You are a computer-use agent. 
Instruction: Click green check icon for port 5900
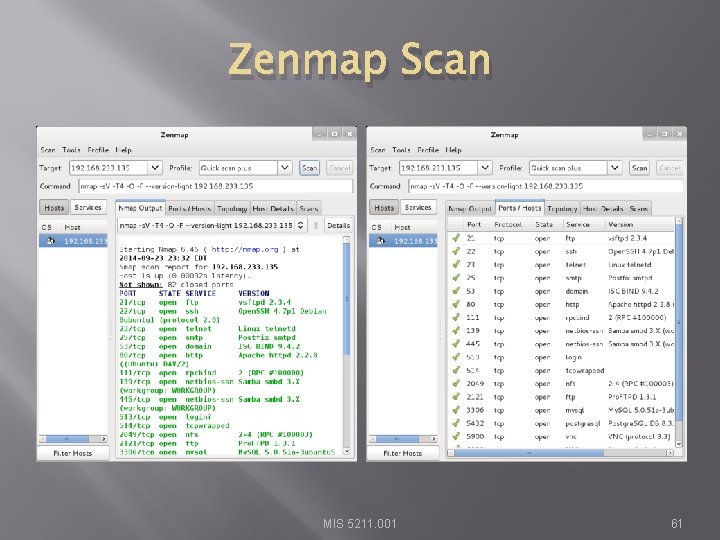(456, 436)
